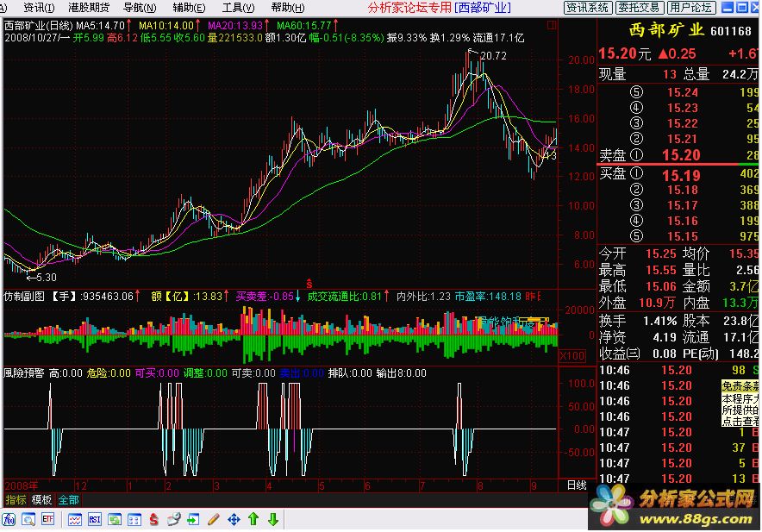
Task: Click the 分析家论坛专用 title text
Action: 409,8
